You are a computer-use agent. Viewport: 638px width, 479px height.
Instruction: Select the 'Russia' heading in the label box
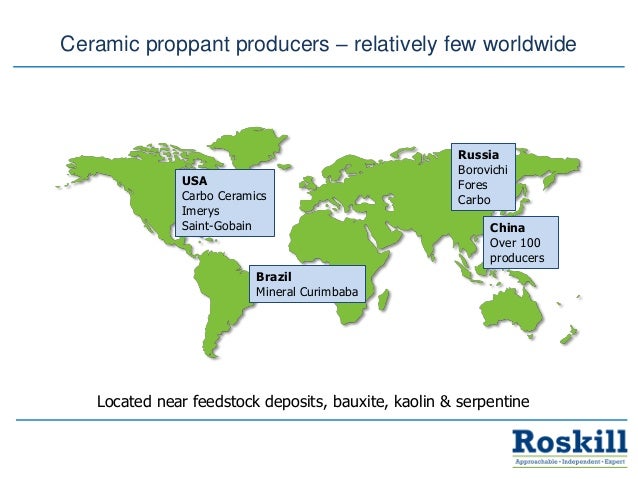point(478,155)
